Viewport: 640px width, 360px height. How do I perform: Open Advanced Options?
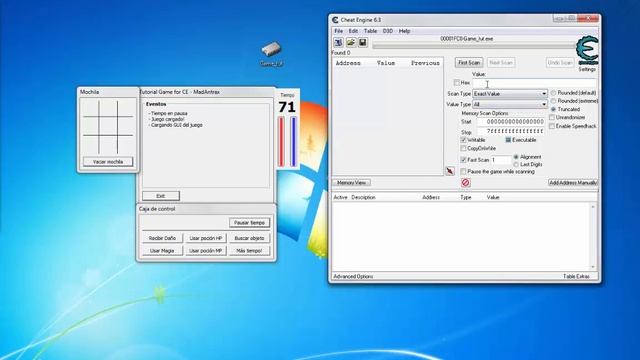pos(353,276)
